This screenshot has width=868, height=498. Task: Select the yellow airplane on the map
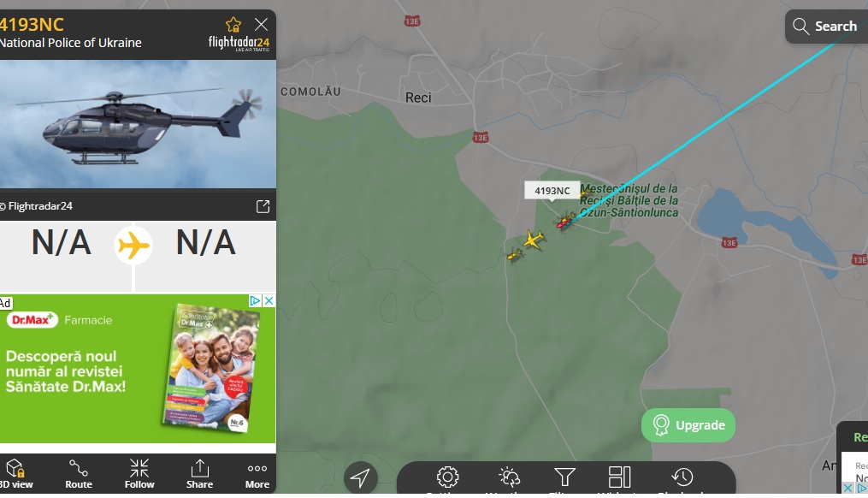click(x=534, y=240)
